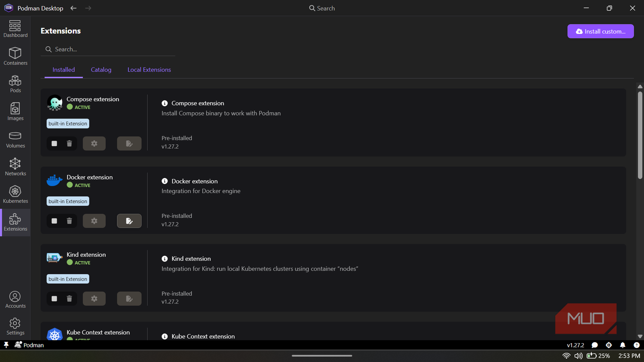
Task: Open the Kubernetes section
Action: [15, 195]
